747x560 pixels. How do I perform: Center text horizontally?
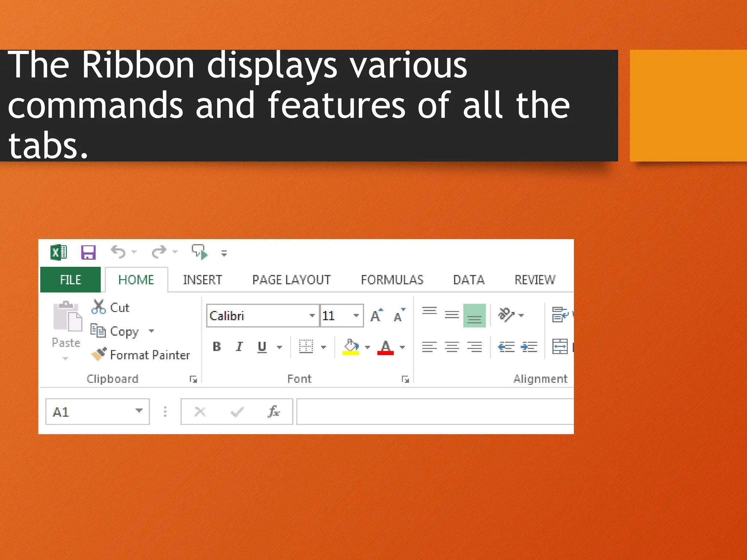(452, 347)
